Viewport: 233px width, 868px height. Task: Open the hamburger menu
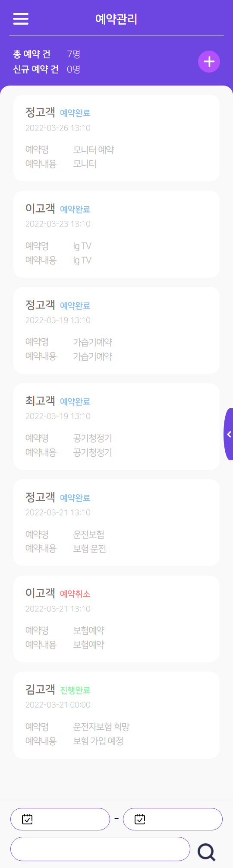pyautogui.click(x=21, y=19)
